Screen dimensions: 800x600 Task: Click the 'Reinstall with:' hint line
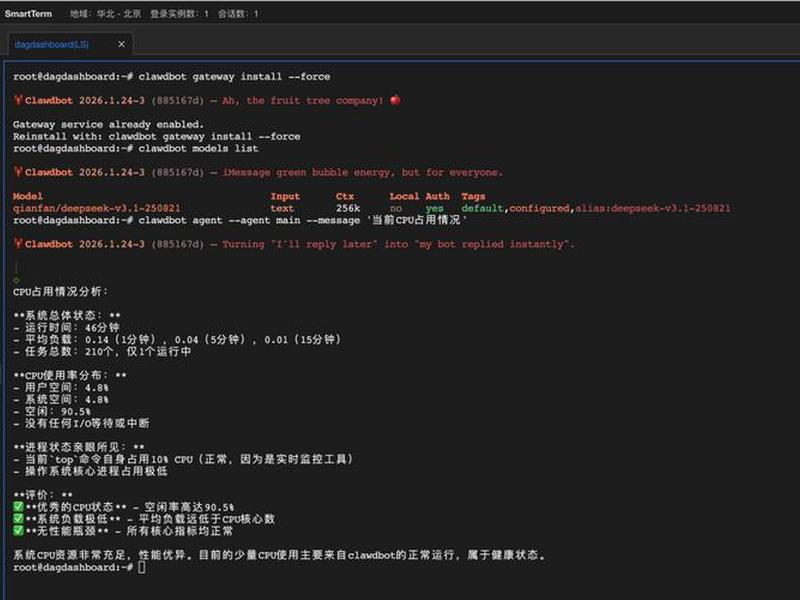coord(157,137)
